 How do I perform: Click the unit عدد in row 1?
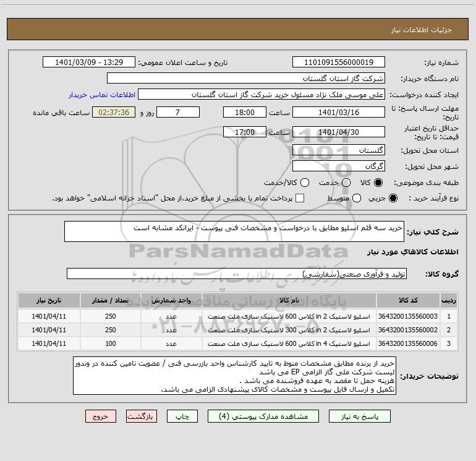tap(171, 316)
